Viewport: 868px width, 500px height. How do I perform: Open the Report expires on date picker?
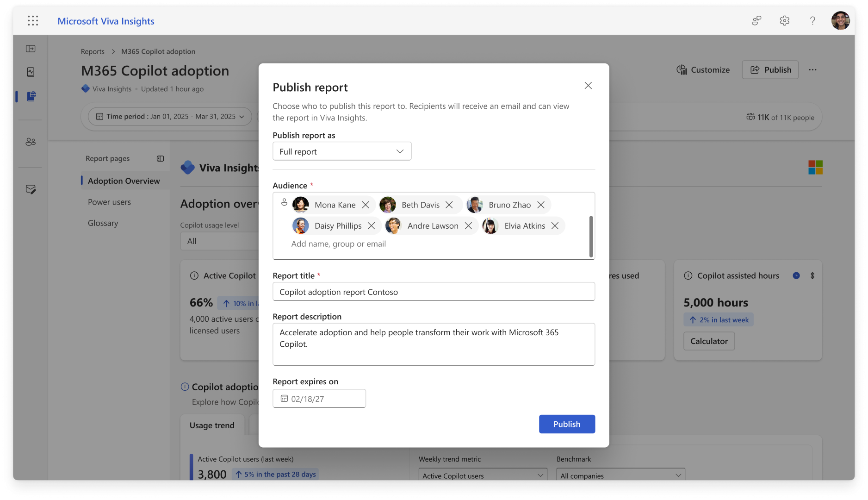(319, 399)
